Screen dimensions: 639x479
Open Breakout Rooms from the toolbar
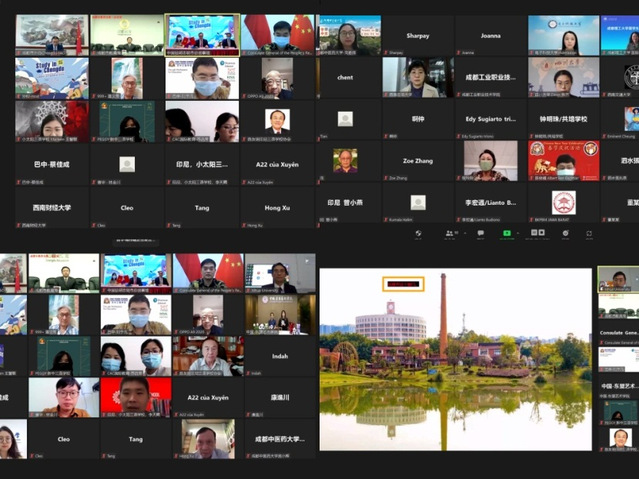click(536, 232)
